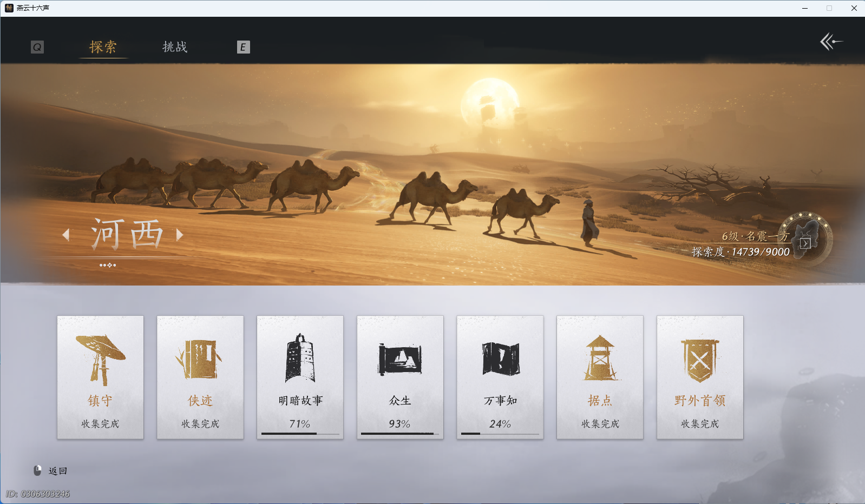865x504 pixels.
Task: Switch to the 探索 tab
Action: point(103,47)
